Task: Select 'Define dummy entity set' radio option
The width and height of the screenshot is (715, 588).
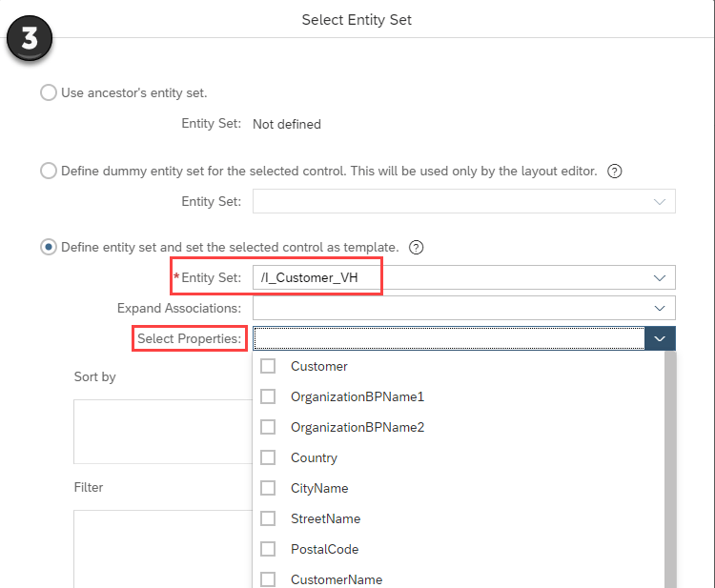Action: tap(49, 172)
